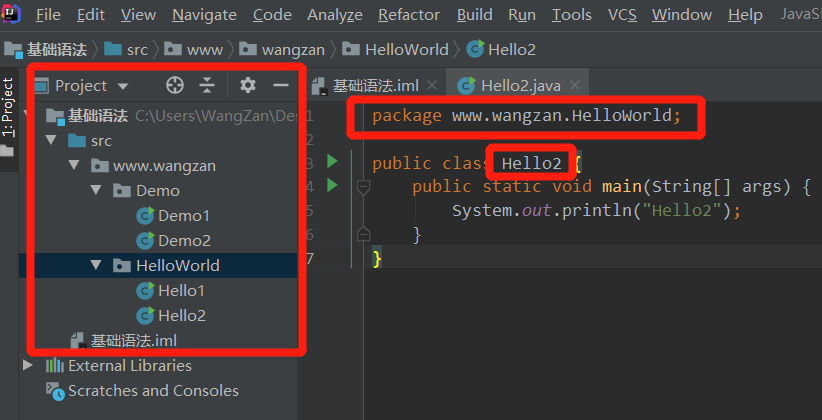Collapse the www.wangzan package arrow

point(73,165)
